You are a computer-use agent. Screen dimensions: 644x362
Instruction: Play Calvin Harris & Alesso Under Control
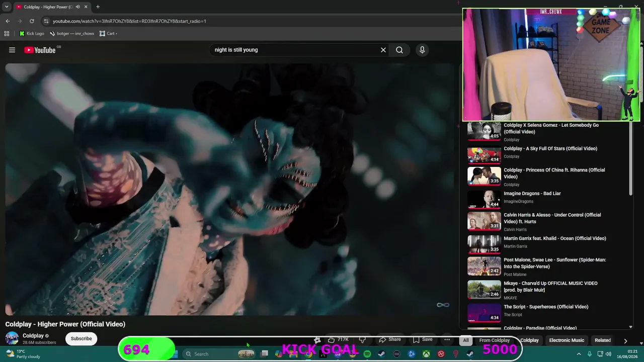[x=552, y=218]
